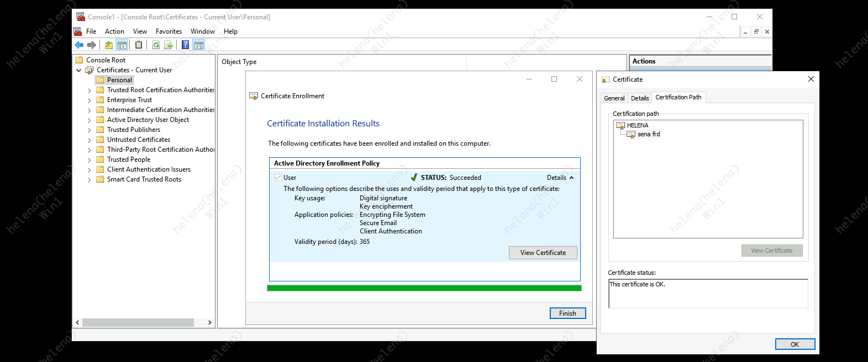This screenshot has height=362, width=868.
Task: Toggle Show/Hide Console Tree icon
Action: pos(122,45)
